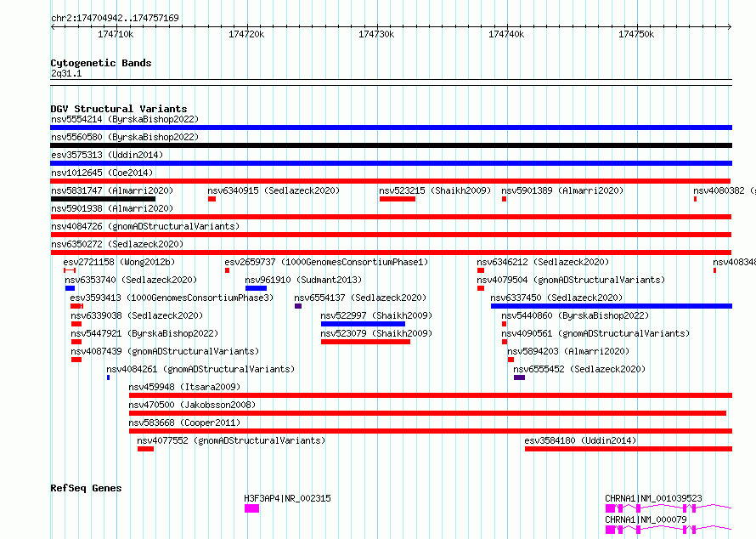This screenshot has width=756, height=539.
Task: Select red bar under esv3584180 (Uddin2014)
Action: coord(629,449)
